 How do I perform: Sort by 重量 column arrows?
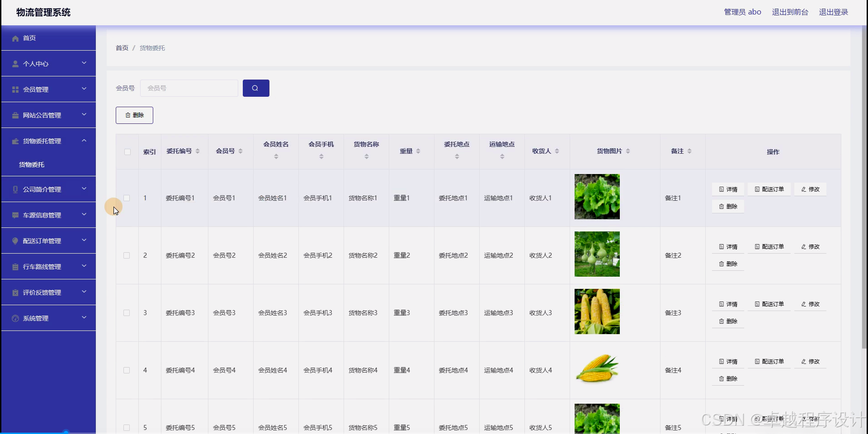click(x=418, y=151)
